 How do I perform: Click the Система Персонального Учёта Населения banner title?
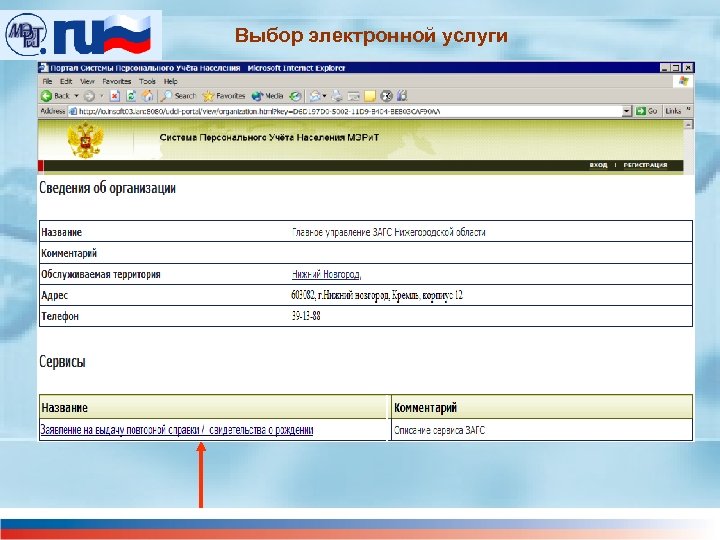pyautogui.click(x=269, y=137)
